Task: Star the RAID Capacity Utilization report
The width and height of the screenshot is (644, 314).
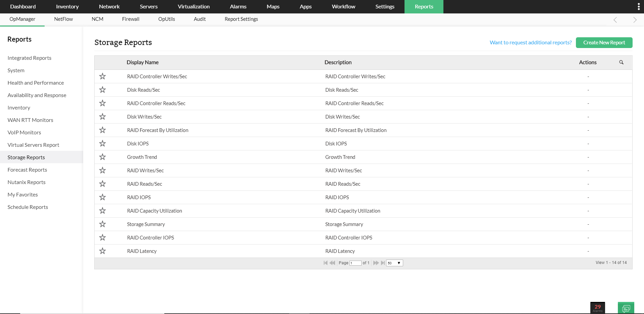Action: point(103,211)
